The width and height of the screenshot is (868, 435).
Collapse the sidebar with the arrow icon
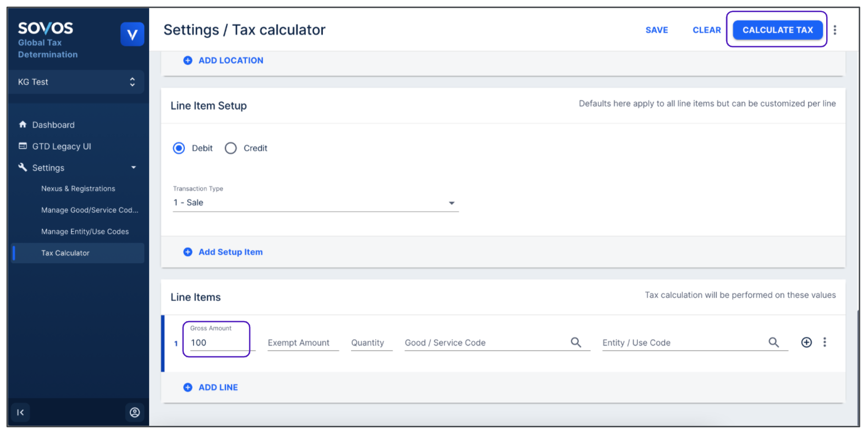coord(20,412)
